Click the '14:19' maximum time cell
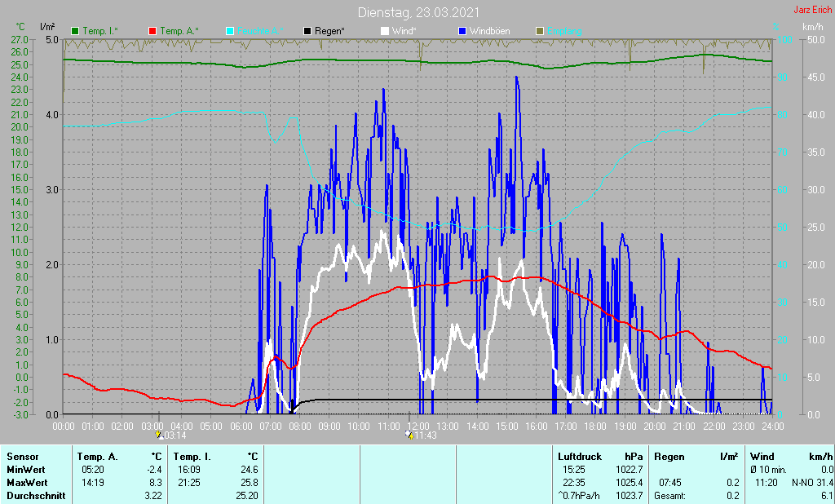The height and width of the screenshot is (504, 835). (93, 483)
